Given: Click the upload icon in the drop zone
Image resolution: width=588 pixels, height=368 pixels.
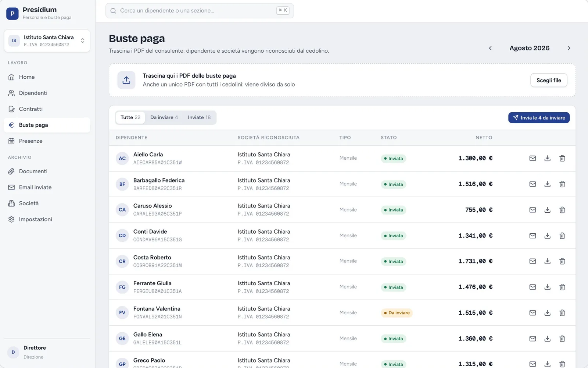Looking at the screenshot, I should 126,80.
